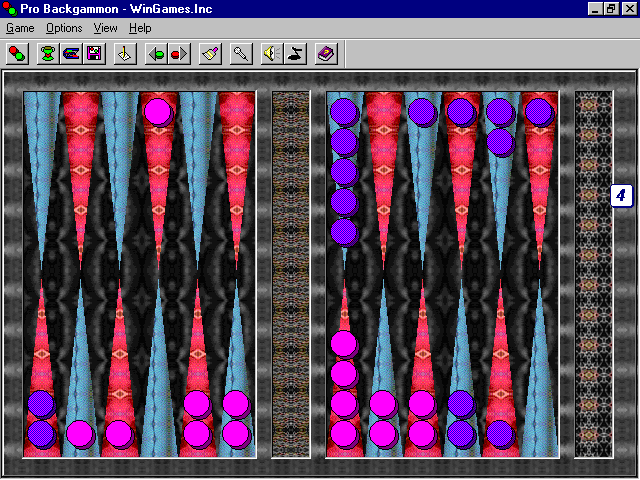Click the microphone toolbar icon
Screen dimensions: 640x480
coord(241,54)
